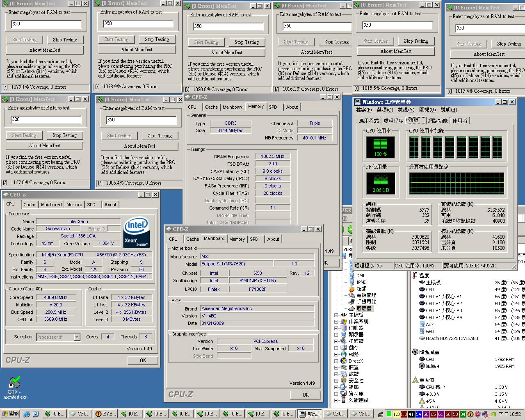The height and width of the screenshot is (420, 525).
Task: Switch to 處理程序 tab in Task Manager
Action: coord(393,121)
